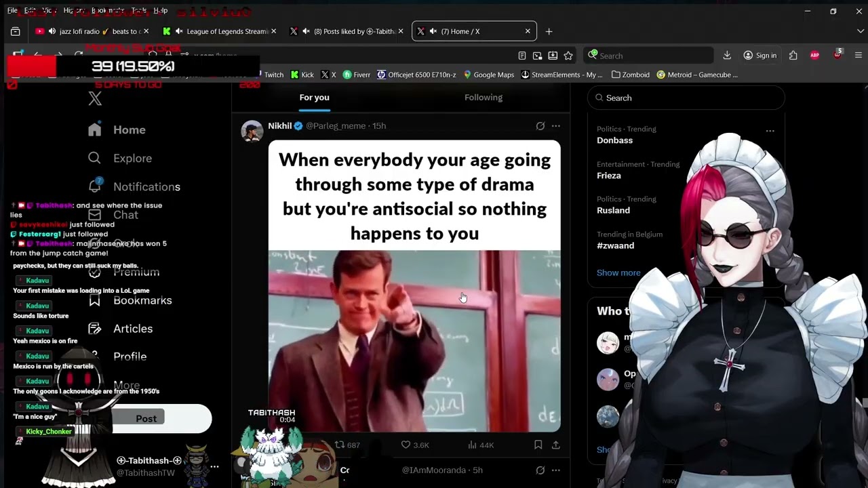The image size is (868, 488).
Task: Bookmark this page with star icon
Action: pyautogui.click(x=568, y=56)
